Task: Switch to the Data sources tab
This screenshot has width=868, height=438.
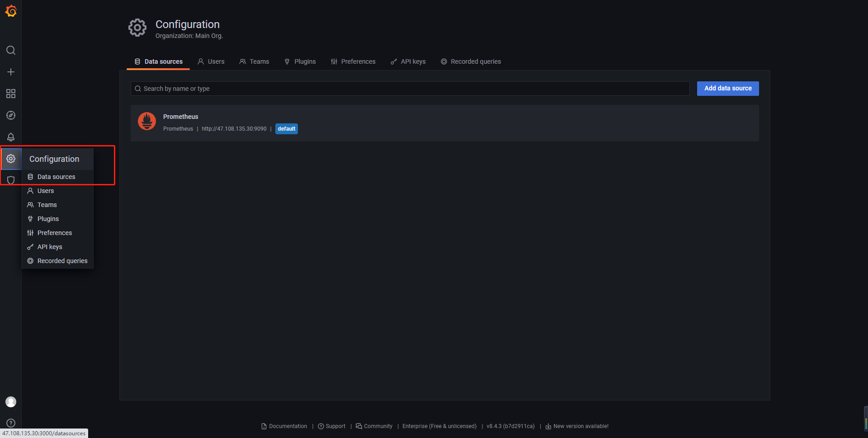Action: [x=159, y=61]
